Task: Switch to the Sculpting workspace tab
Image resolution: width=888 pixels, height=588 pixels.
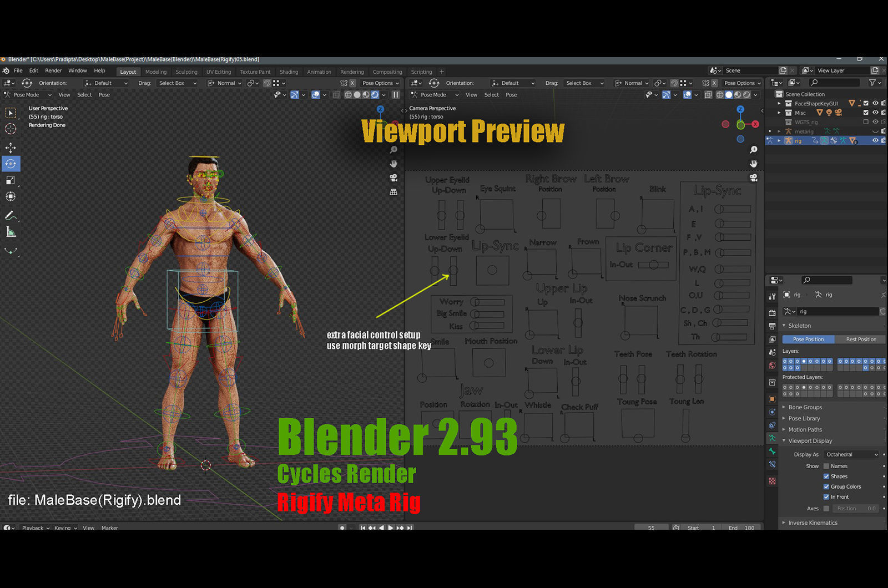Action: (x=186, y=72)
